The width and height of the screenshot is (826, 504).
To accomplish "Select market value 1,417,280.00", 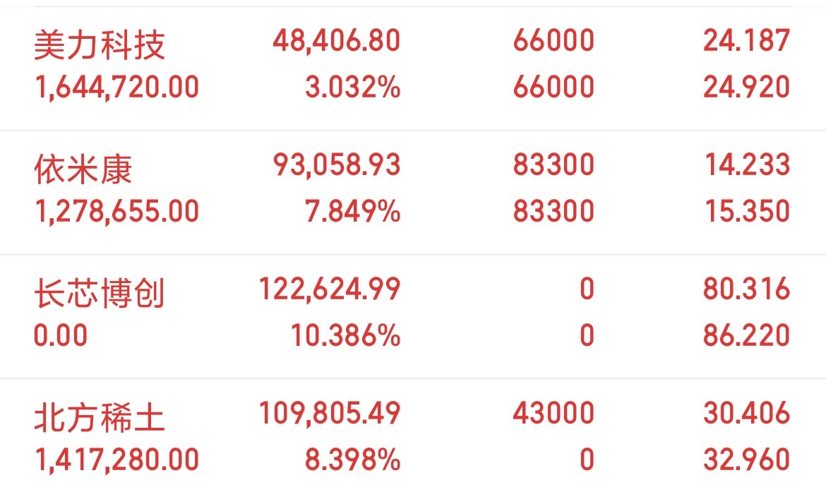I will tap(116, 460).
